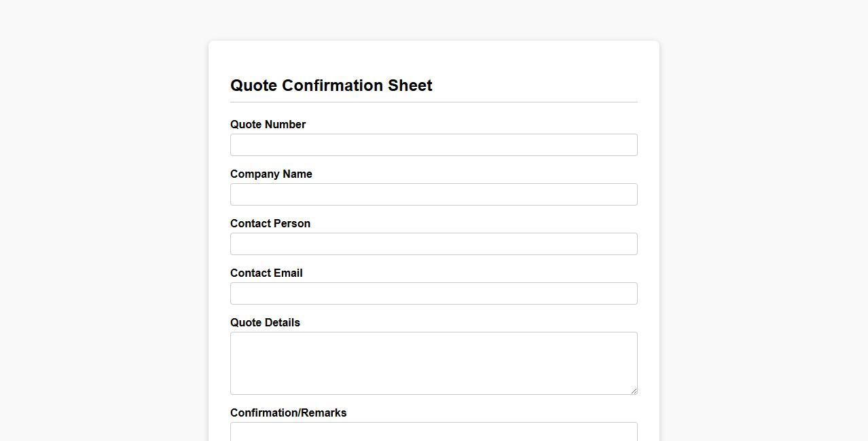Image resolution: width=868 pixels, height=441 pixels.
Task: Click white card area above the heading
Action: coord(433,58)
